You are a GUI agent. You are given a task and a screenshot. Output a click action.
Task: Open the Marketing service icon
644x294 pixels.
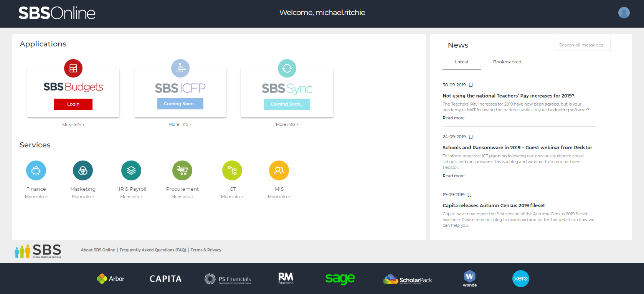click(83, 170)
